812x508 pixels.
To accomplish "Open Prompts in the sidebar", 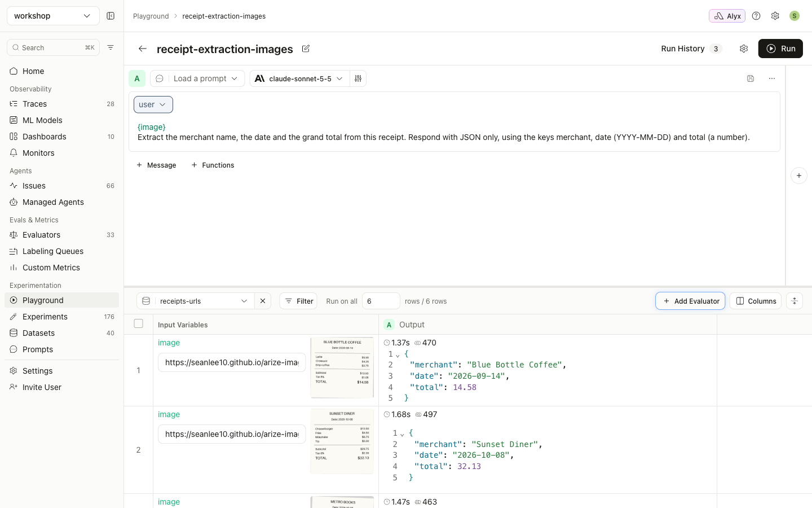I will click(62, 349).
